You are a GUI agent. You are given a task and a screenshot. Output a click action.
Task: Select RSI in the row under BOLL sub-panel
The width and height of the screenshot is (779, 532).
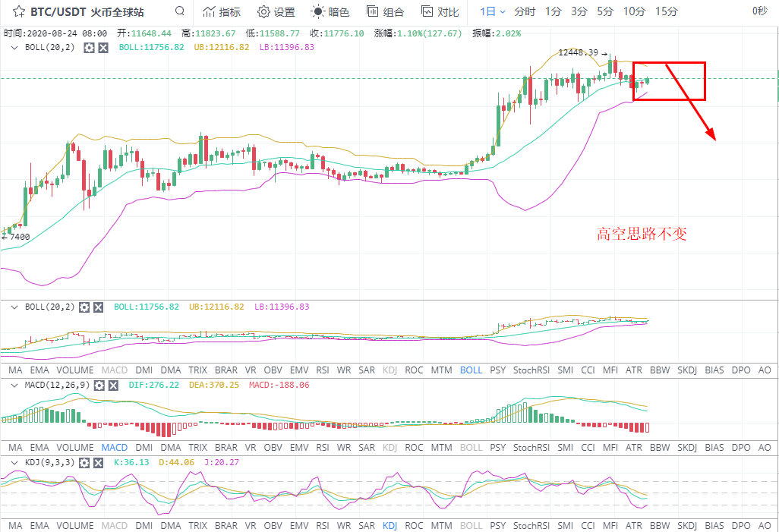pos(323,370)
